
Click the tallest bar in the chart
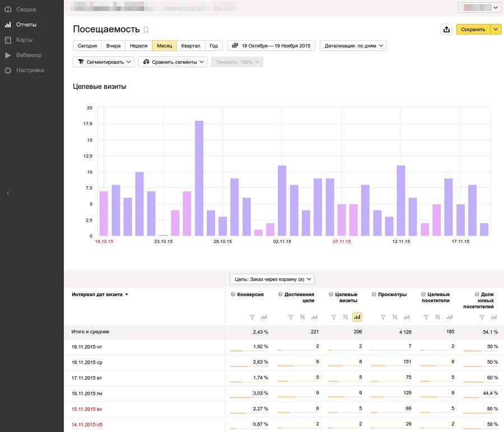coord(199,178)
